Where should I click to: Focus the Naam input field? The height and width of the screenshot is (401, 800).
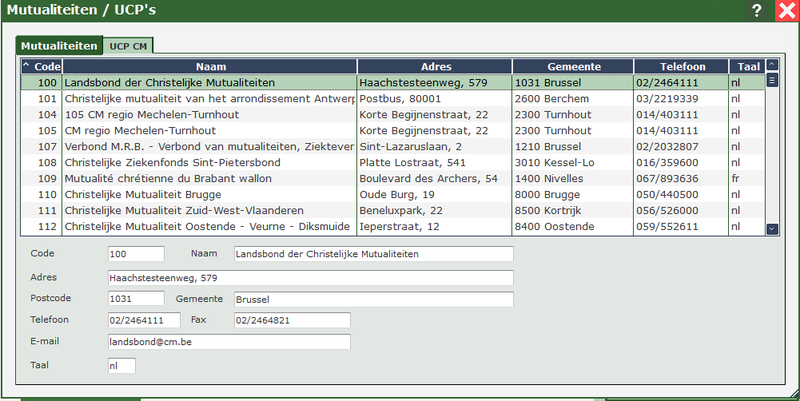pos(373,254)
